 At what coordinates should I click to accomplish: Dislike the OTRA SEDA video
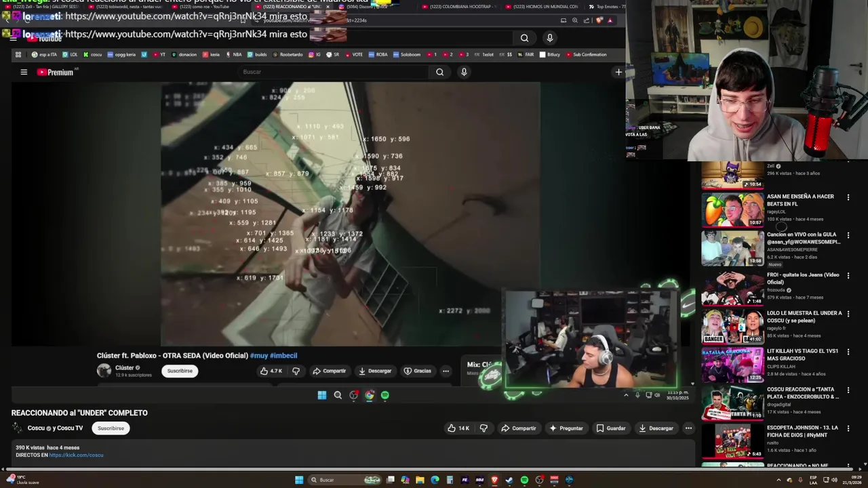point(296,371)
